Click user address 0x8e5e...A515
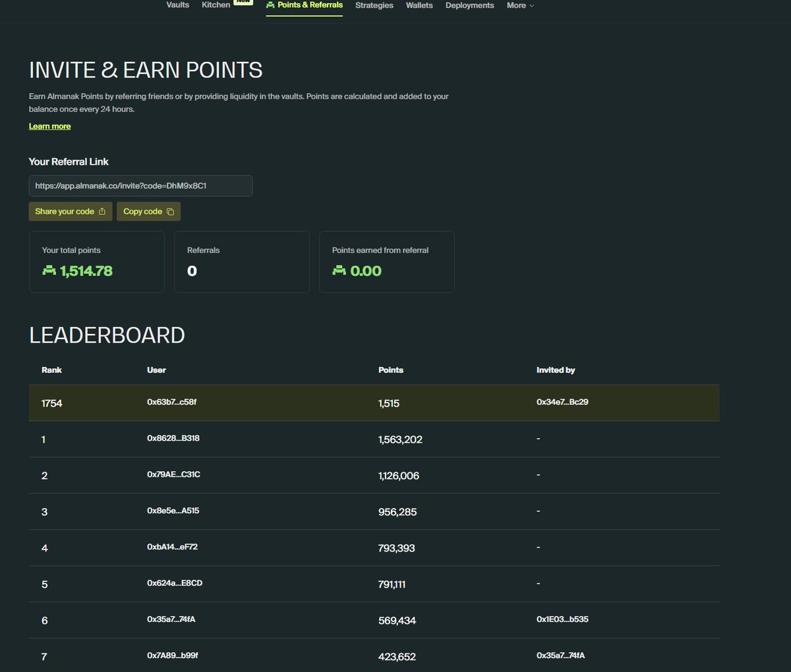Image resolution: width=791 pixels, height=672 pixels. 173,511
